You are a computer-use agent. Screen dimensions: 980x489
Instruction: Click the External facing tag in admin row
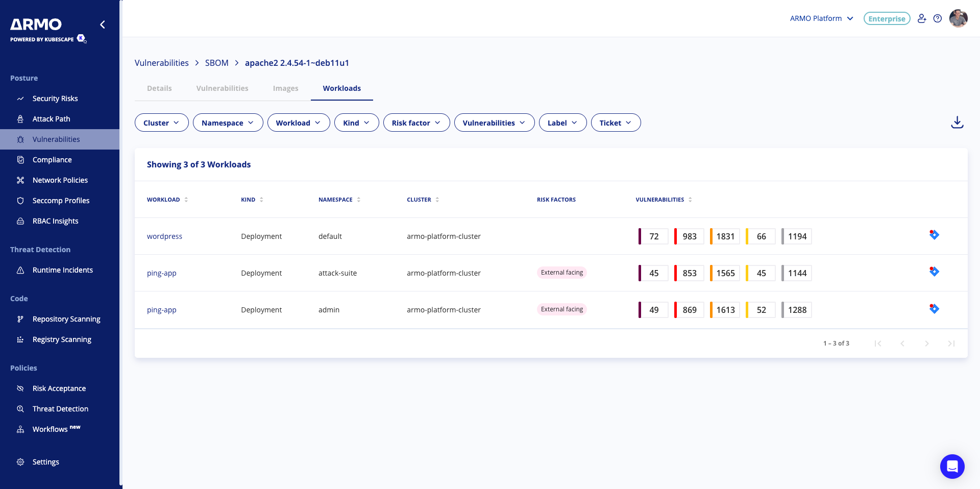[x=562, y=309]
